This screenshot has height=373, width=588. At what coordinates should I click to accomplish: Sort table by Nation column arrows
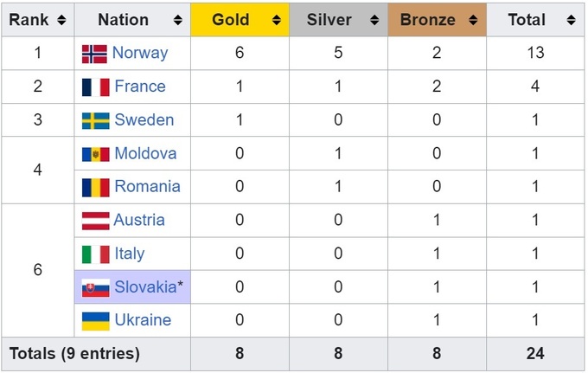click(x=177, y=20)
